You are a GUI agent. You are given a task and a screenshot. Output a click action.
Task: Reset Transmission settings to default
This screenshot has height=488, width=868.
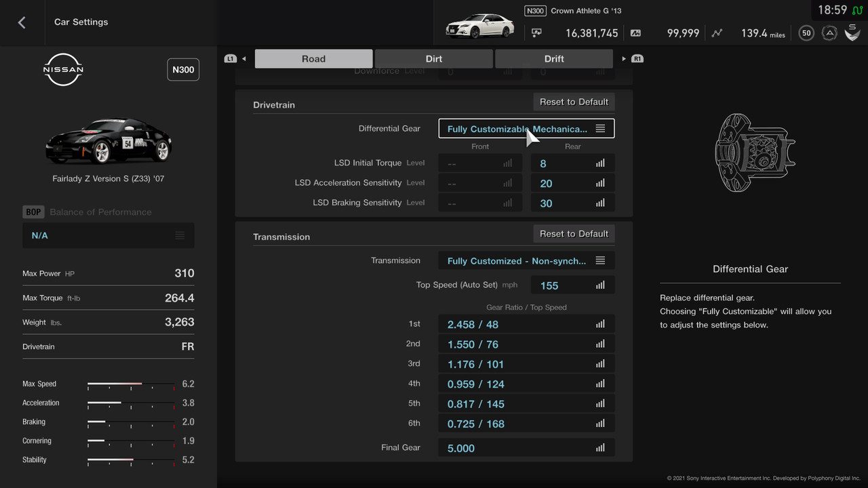(x=574, y=234)
